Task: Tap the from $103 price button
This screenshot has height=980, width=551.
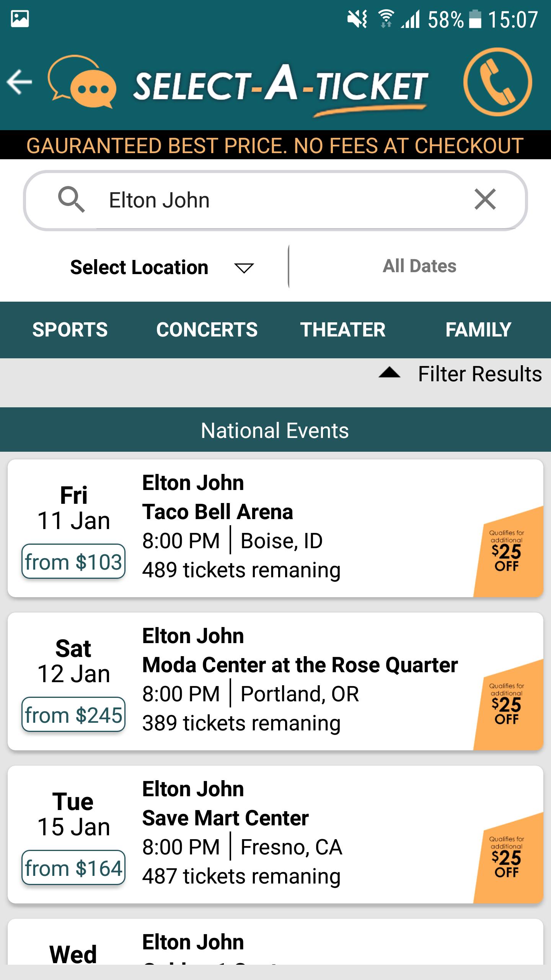Action: click(x=73, y=562)
